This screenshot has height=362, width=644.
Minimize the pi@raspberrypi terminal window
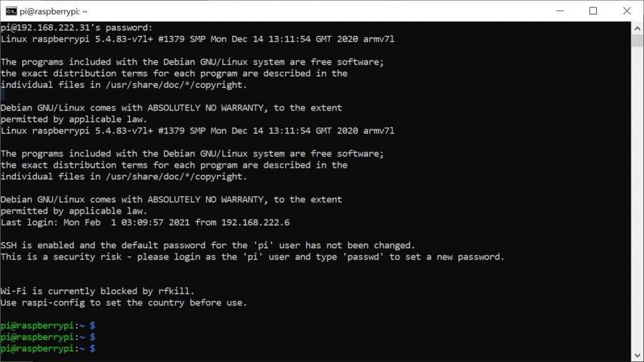tap(560, 11)
